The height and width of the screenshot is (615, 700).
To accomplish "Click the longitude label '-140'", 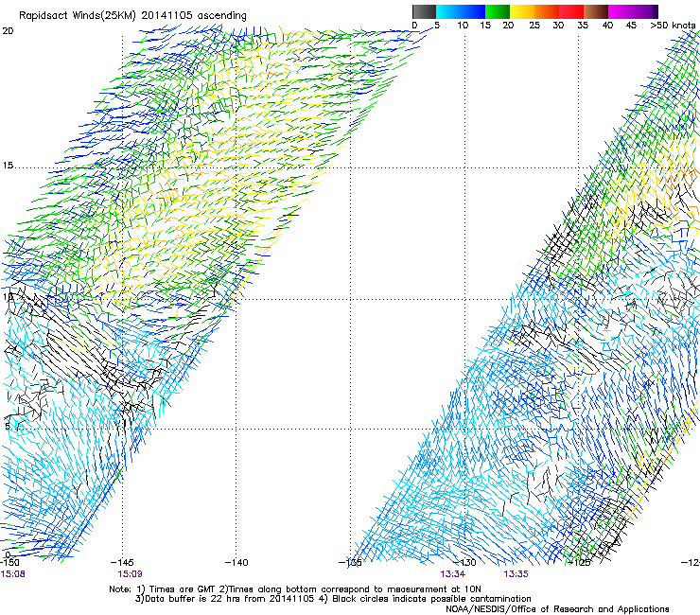I will coord(236,563).
